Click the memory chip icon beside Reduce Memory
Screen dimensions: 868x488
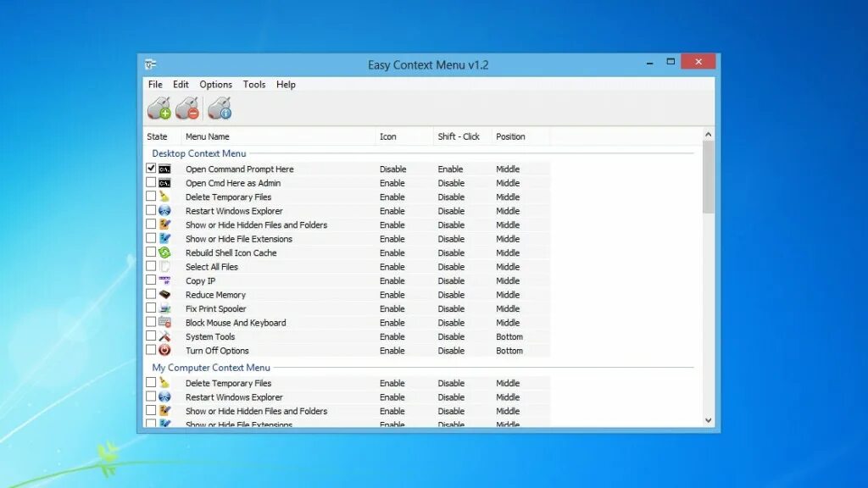[164, 295]
